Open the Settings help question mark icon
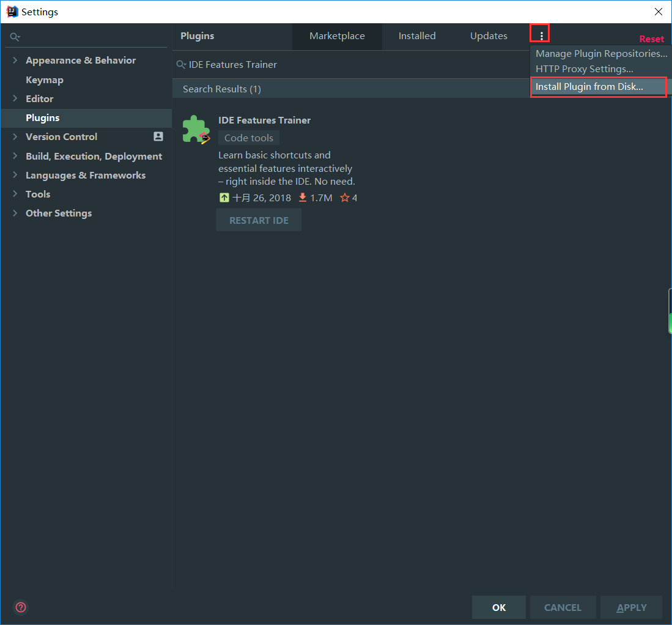The height and width of the screenshot is (625, 672). 20,607
